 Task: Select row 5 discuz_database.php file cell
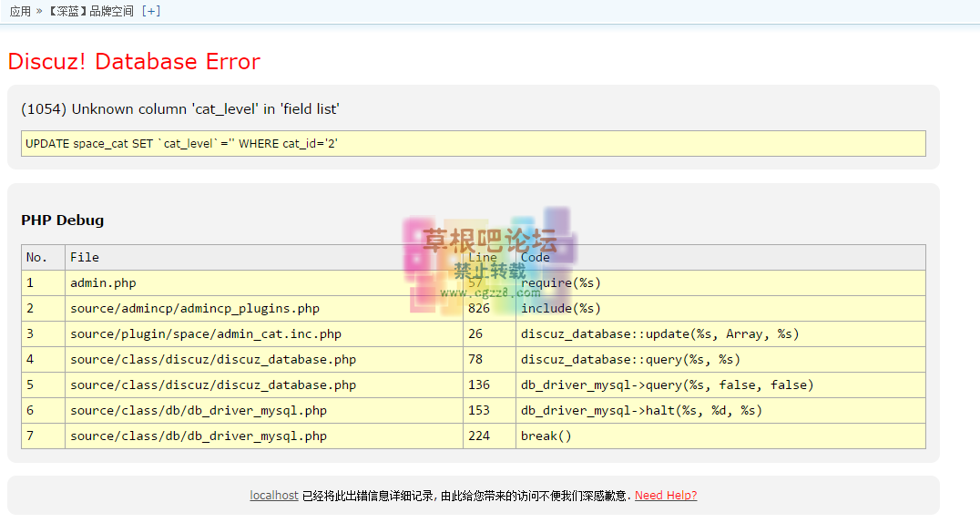click(264, 385)
